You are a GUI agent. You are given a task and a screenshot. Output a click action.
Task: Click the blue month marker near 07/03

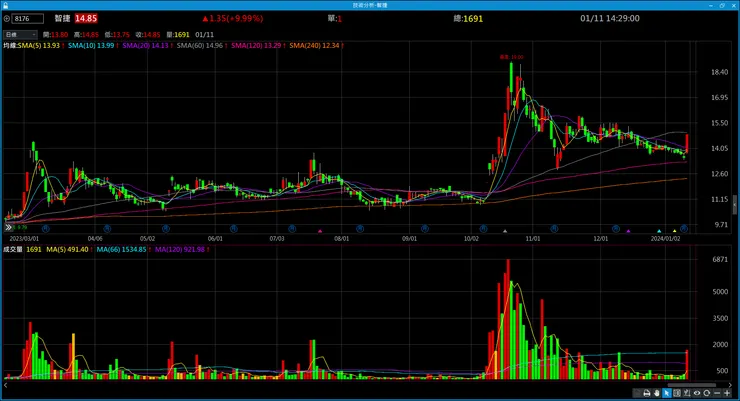click(292, 228)
